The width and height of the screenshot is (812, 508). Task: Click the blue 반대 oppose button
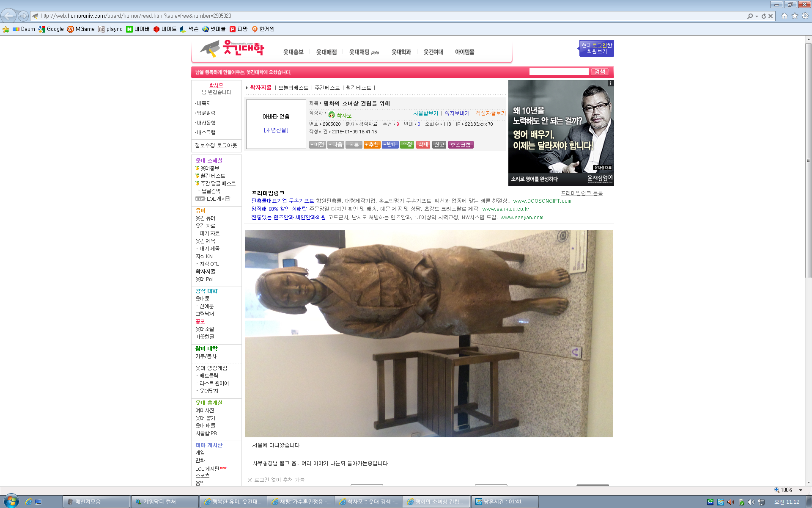(390, 145)
